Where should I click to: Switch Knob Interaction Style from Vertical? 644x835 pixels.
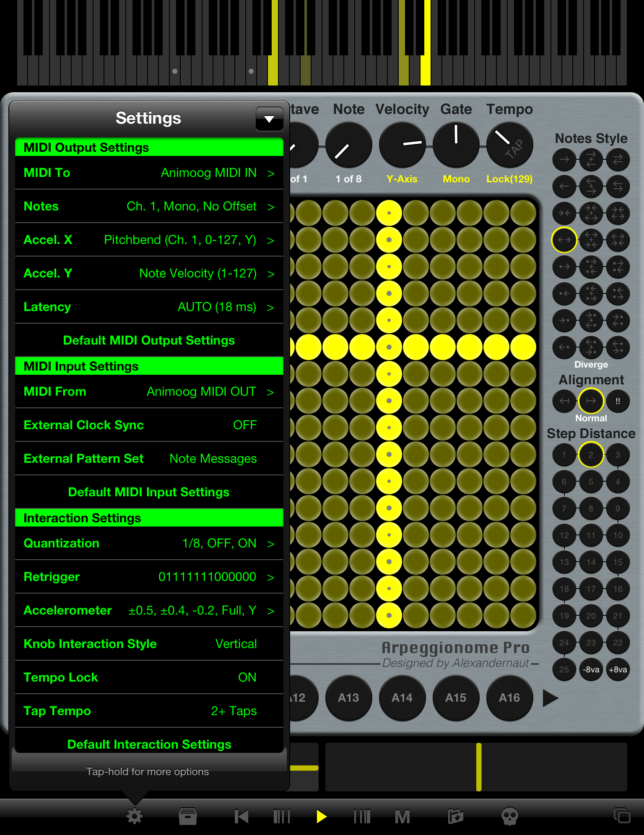149,644
